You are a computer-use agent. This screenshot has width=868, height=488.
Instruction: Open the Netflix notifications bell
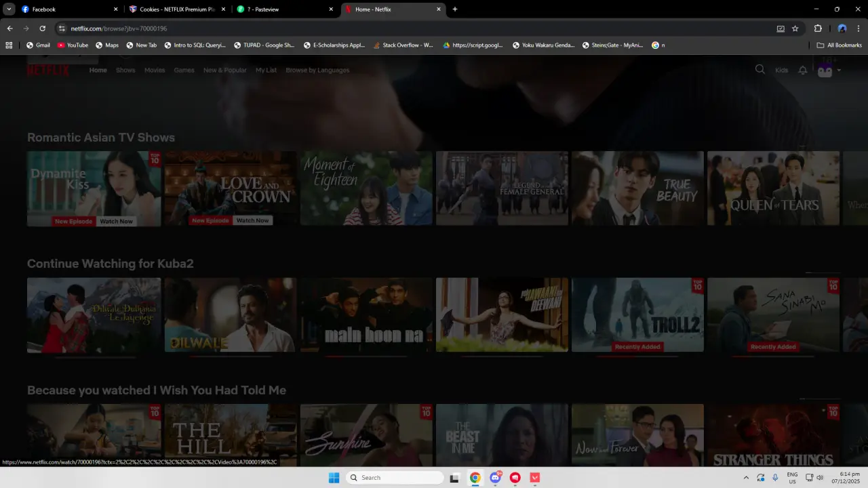(803, 70)
